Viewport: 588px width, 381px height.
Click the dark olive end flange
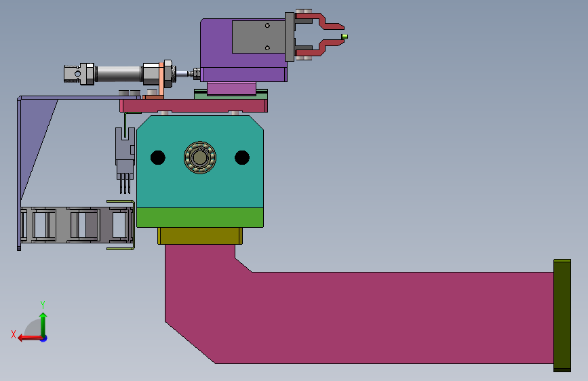pyautogui.click(x=562, y=315)
